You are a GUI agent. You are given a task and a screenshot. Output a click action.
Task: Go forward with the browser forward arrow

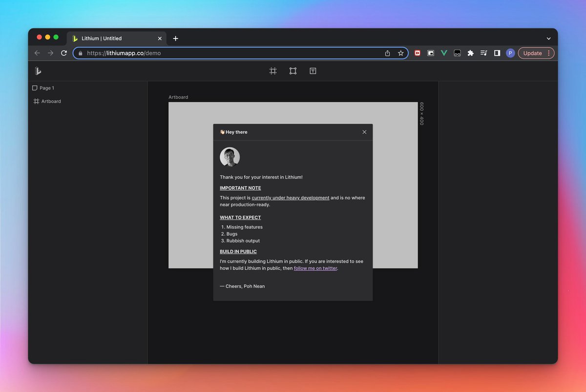[50, 53]
